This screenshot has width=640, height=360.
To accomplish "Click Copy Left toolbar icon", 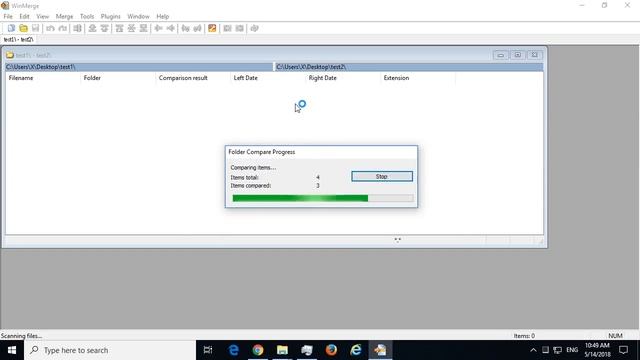I will (171, 28).
